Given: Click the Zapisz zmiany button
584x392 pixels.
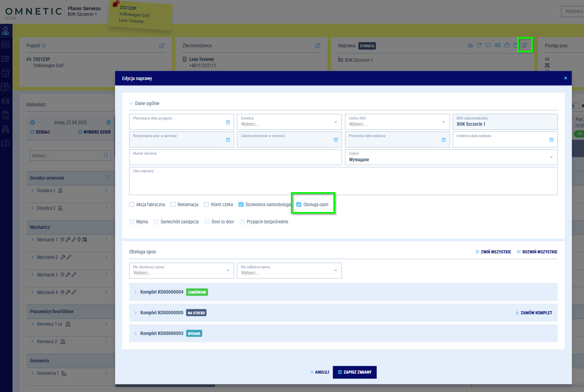Looking at the screenshot, I should pyautogui.click(x=354, y=372).
